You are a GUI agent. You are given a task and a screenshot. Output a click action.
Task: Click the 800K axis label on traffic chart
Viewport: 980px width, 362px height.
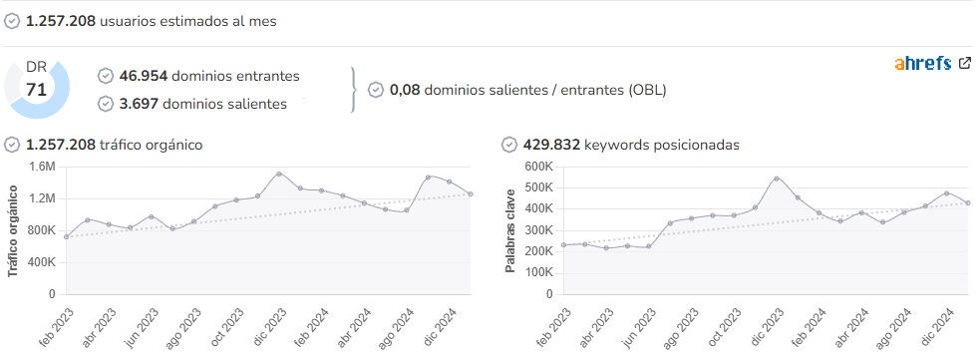coord(43,230)
